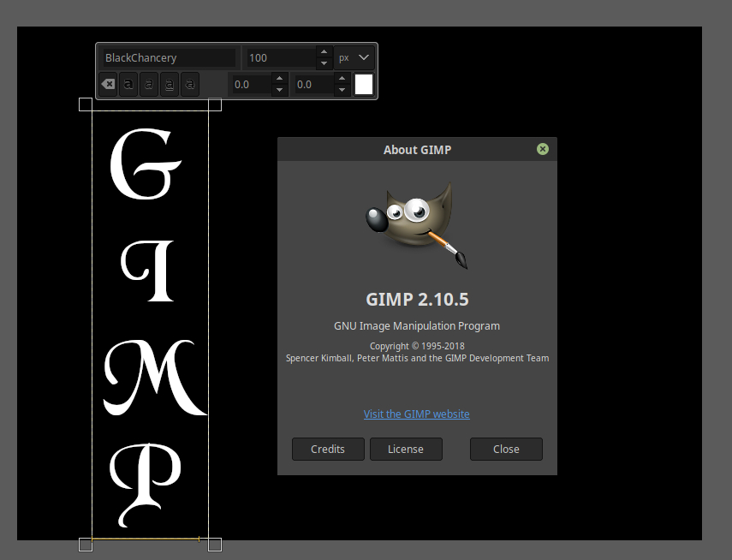Click the font size field showing 100
This screenshot has width=732, height=560.
coord(281,58)
